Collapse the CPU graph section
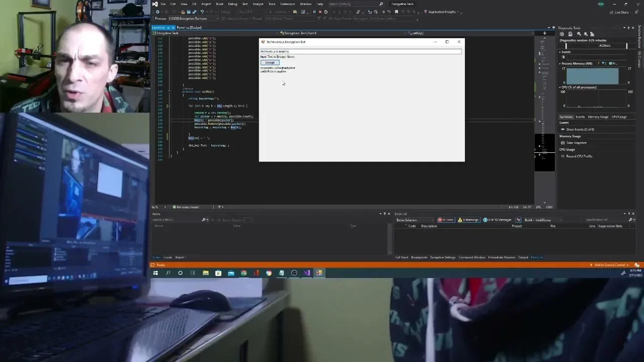Viewport: 644px width, 362px height. 560,87
